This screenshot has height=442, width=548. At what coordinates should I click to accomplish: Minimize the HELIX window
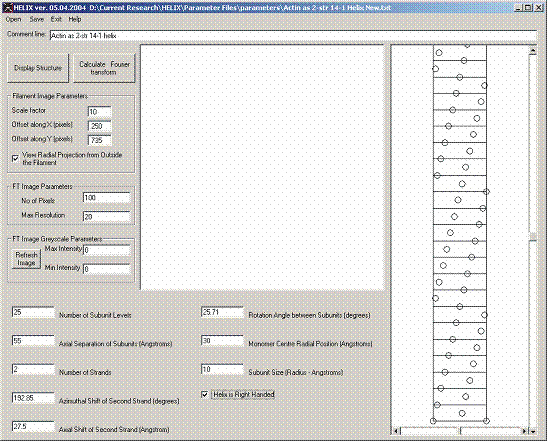click(519, 8)
